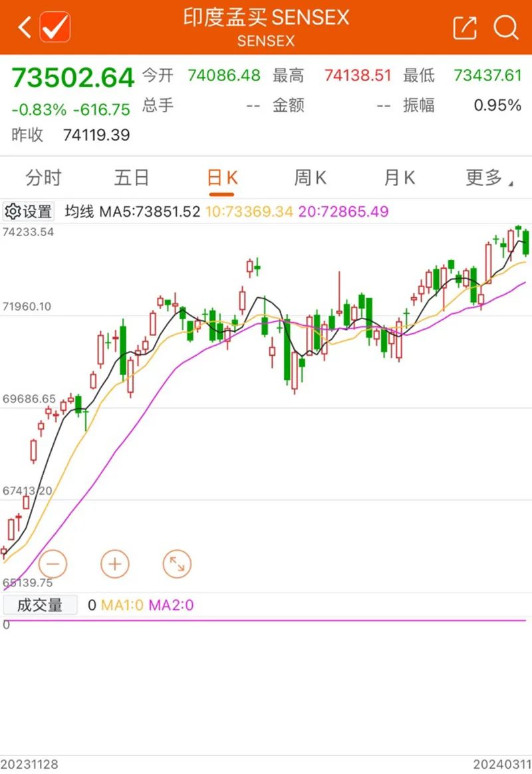532x774 pixels.
Task: Click the y-axis label 69686.65
Action: click(29, 399)
